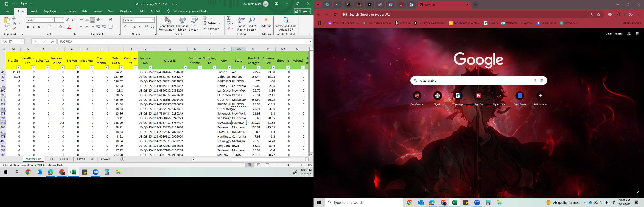Open the font size 11 dropdown
644x207 pixels.
[x=62, y=20]
